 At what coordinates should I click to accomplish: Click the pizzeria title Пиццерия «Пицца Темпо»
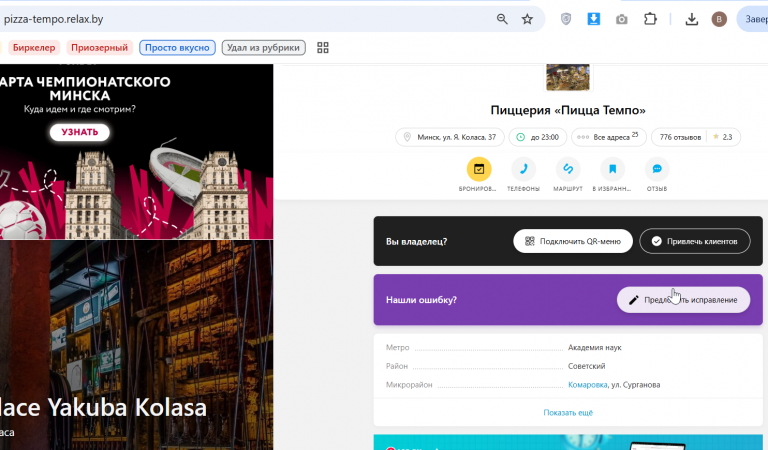point(568,110)
